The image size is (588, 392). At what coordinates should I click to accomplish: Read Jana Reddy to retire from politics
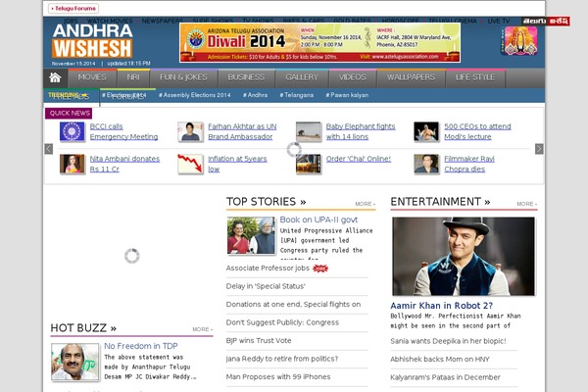(x=282, y=359)
